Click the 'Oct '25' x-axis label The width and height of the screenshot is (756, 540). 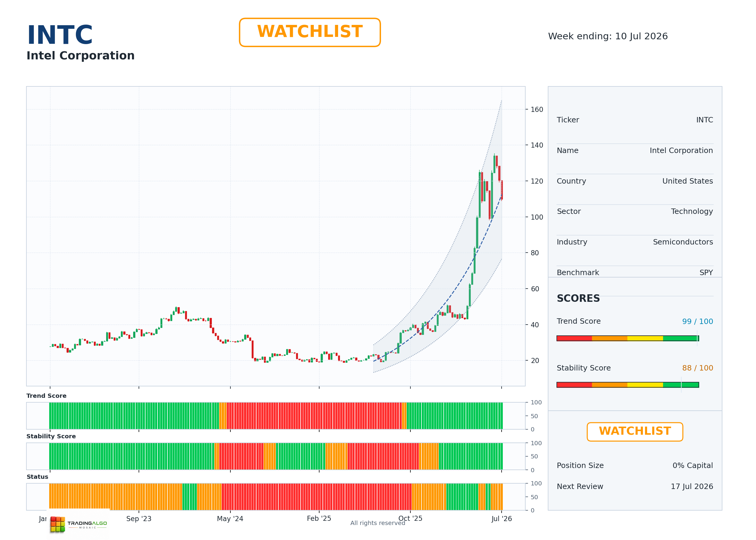(x=410, y=518)
